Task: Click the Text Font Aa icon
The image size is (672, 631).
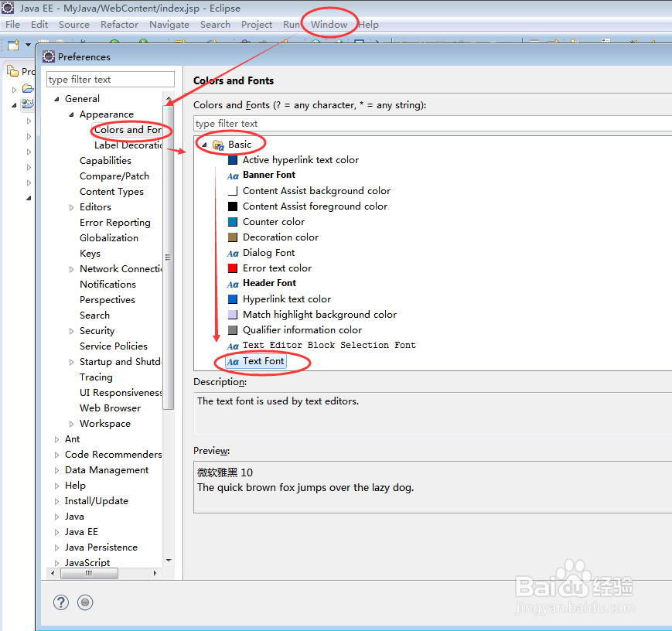Action: [233, 362]
